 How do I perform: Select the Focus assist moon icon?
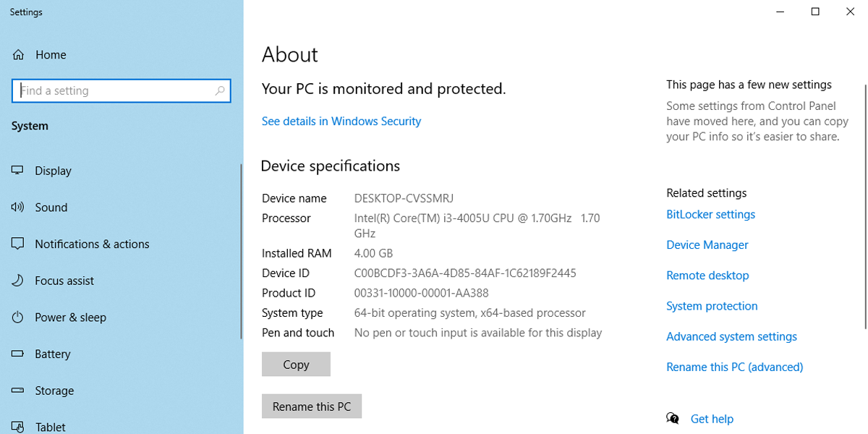17,281
